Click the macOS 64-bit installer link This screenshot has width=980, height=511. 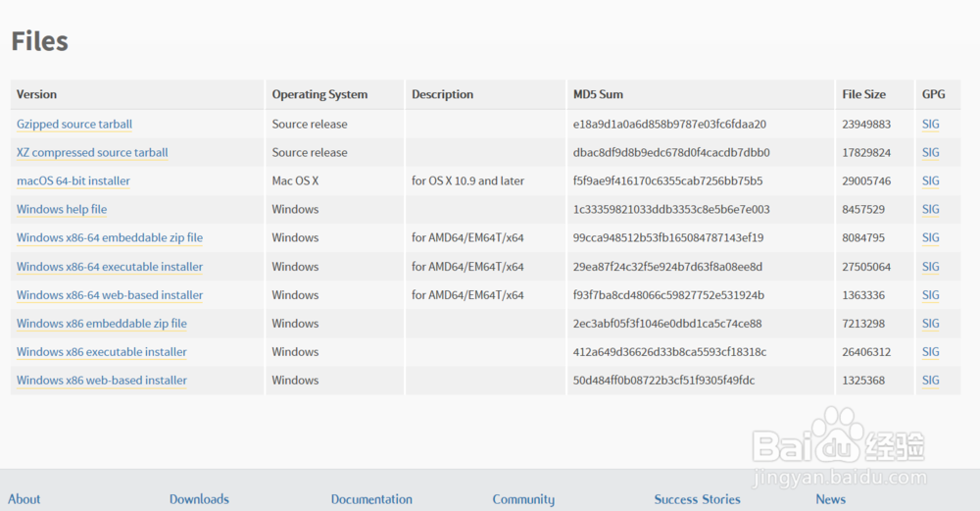[x=73, y=181]
